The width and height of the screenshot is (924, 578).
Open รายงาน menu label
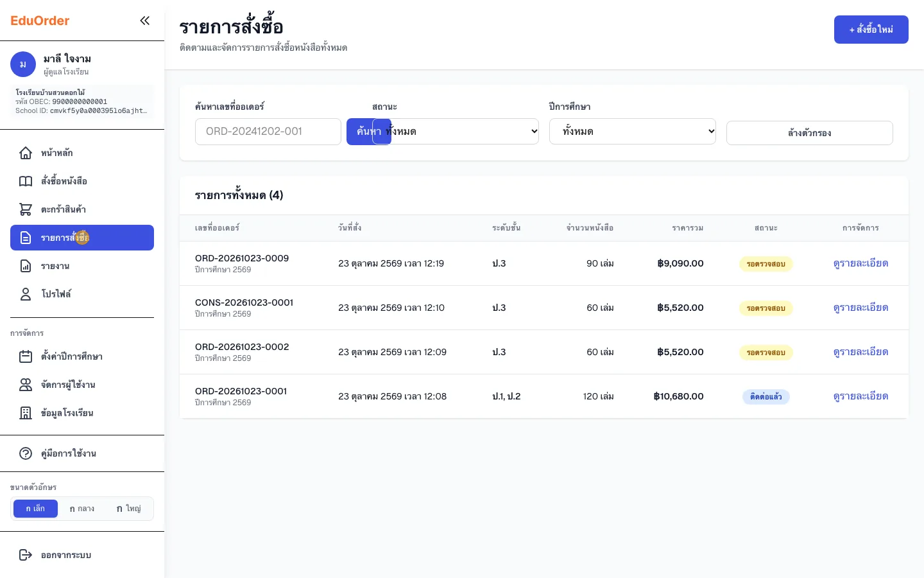click(55, 266)
